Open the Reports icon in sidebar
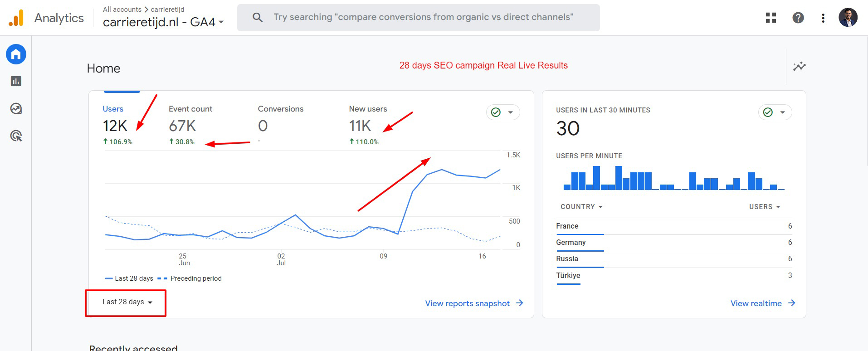868x351 pixels. [x=16, y=82]
